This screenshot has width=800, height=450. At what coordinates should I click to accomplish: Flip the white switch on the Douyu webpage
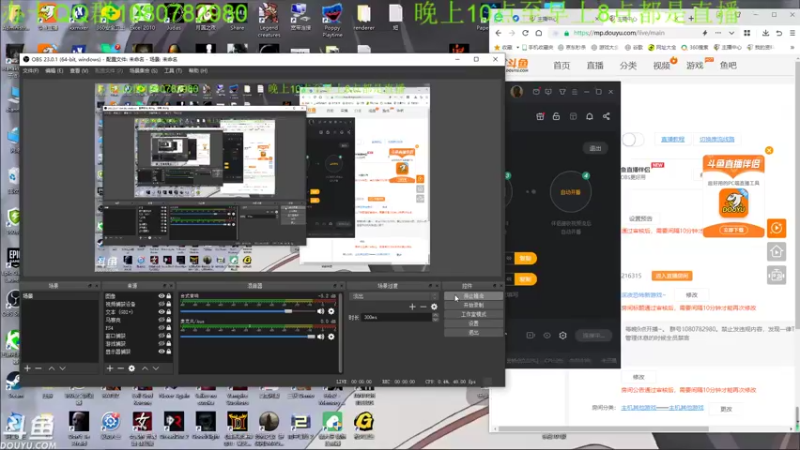(633, 139)
